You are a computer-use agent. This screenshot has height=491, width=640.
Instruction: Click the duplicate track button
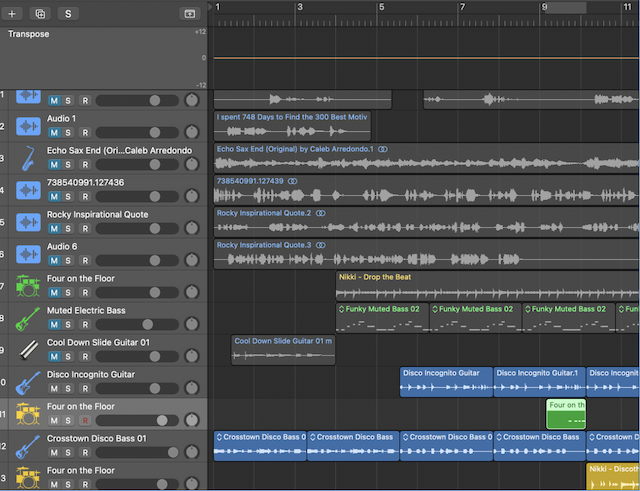tap(40, 14)
